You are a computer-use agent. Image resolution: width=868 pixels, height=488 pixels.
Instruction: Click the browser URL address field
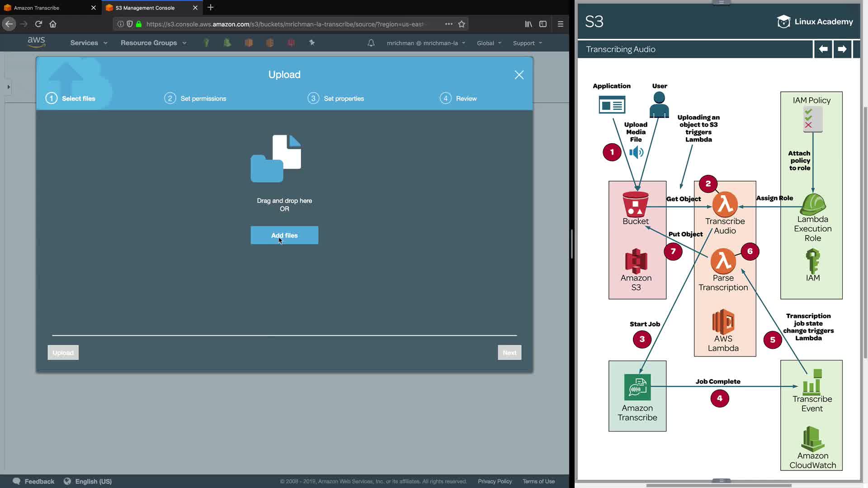285,24
